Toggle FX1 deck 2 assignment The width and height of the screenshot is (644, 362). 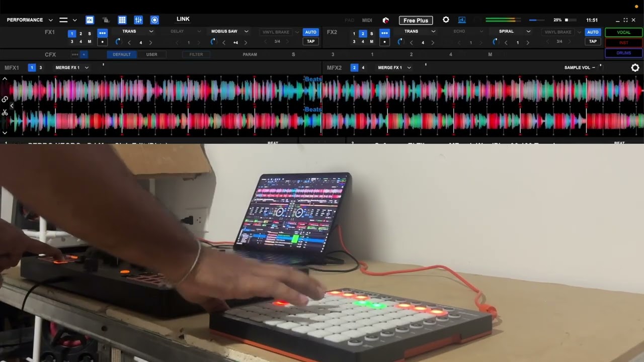click(x=80, y=34)
